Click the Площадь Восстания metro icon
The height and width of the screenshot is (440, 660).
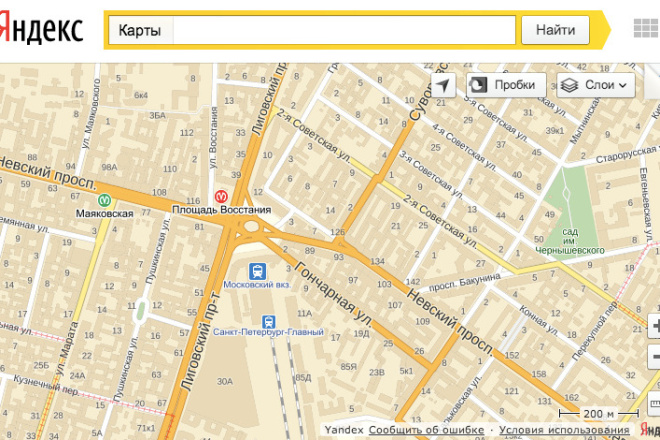click(221, 196)
